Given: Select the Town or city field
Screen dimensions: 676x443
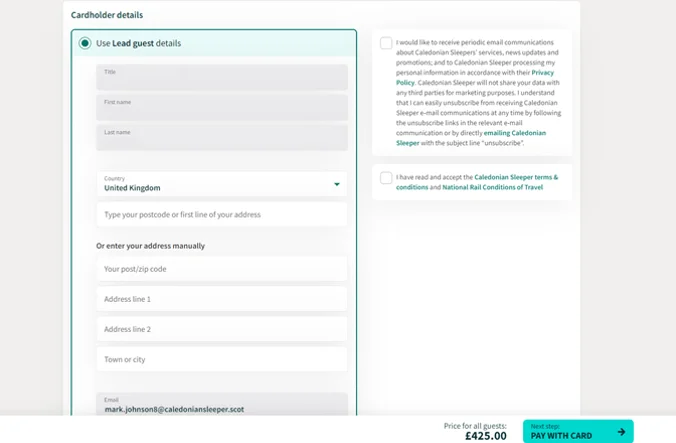Looking at the screenshot, I should click(222, 359).
